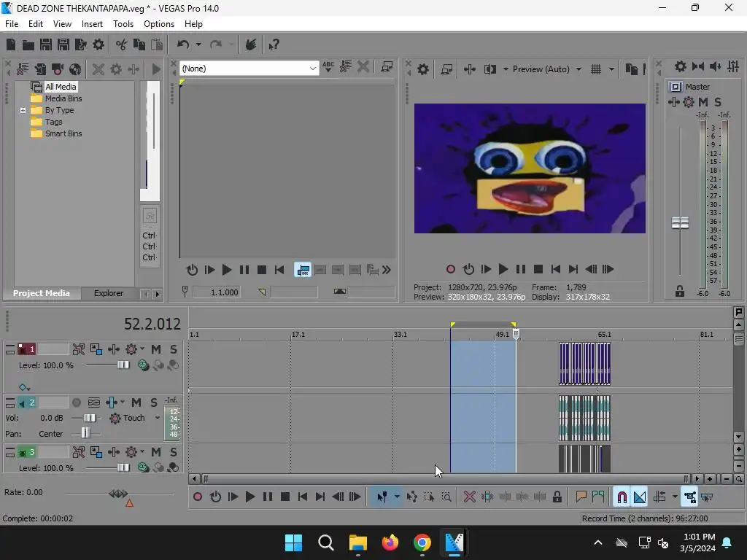
Task: Click the video event clip on track 1
Action: point(584,364)
